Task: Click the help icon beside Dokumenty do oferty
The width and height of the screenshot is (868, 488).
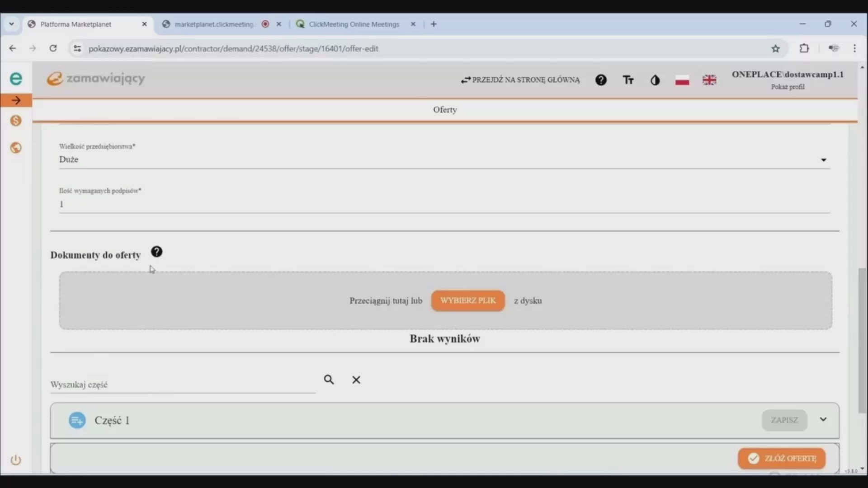Action: (x=156, y=252)
